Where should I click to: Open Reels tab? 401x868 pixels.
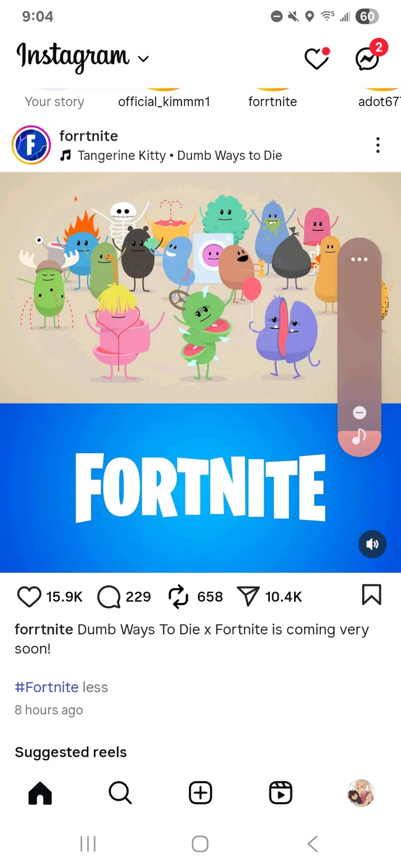click(x=281, y=793)
